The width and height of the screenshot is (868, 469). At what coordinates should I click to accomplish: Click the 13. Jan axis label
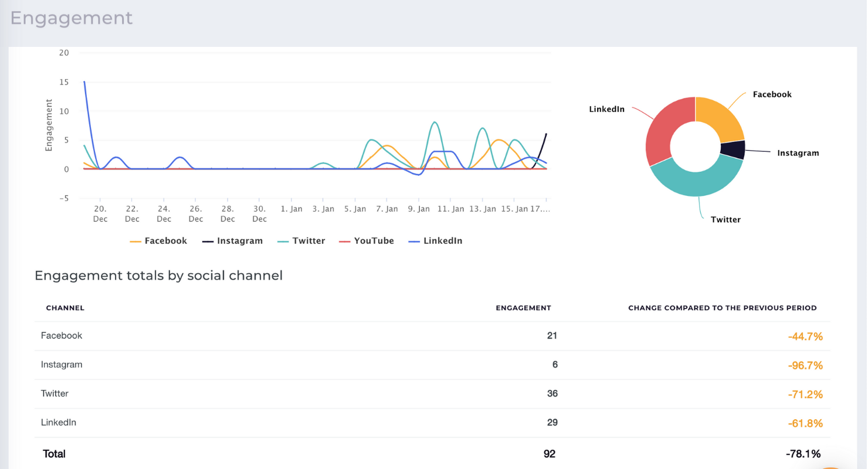(x=483, y=209)
